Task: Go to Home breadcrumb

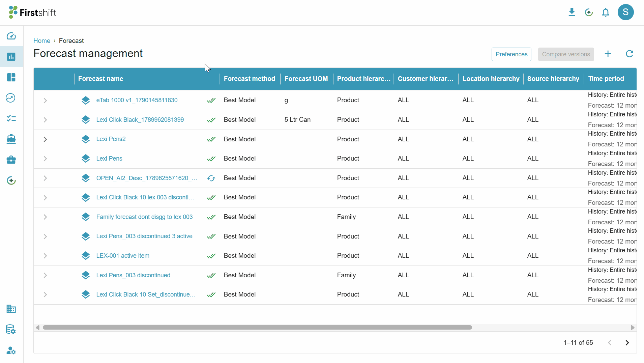Action: tap(42, 41)
